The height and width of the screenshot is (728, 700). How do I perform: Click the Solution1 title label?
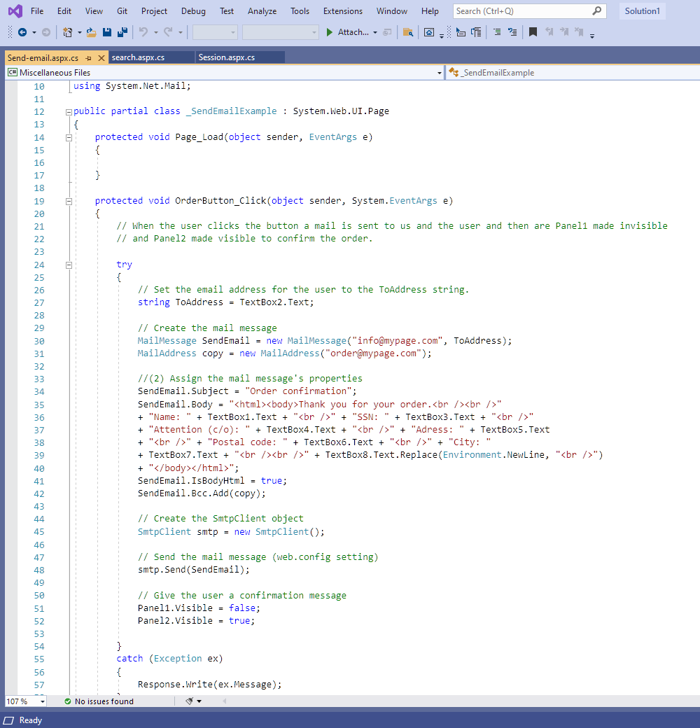pyautogui.click(x=642, y=10)
